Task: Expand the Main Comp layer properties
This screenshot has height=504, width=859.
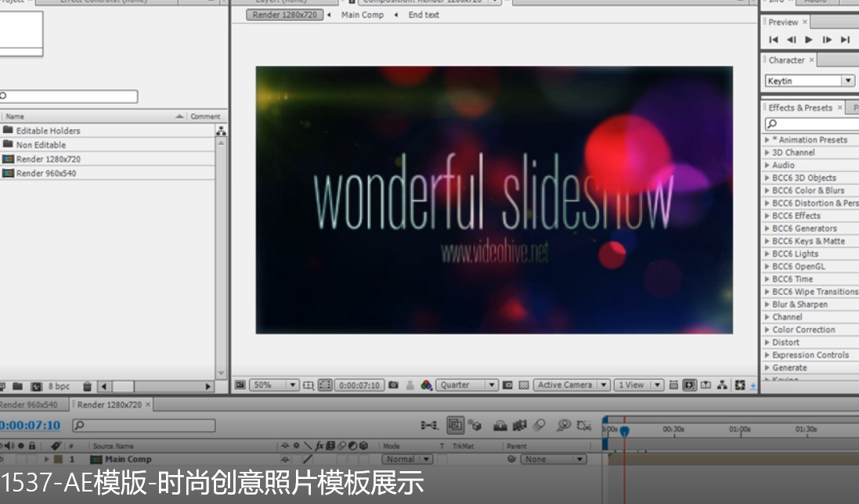Action: pos(46,459)
